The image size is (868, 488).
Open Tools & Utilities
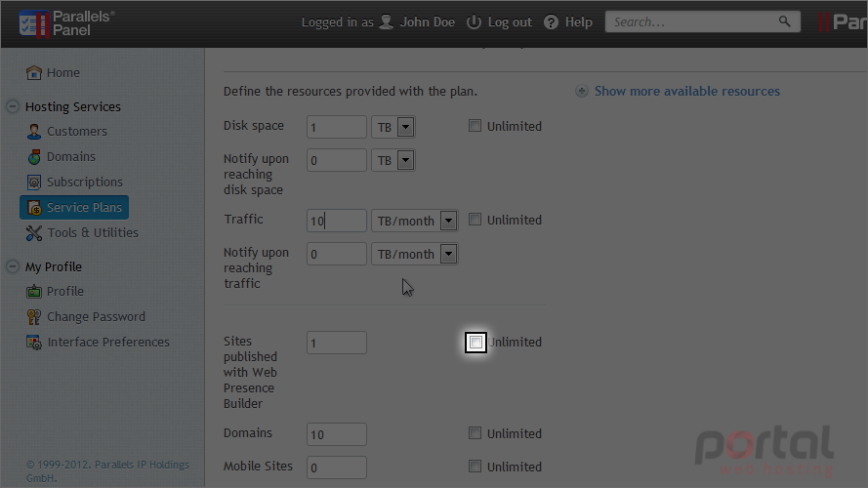(x=93, y=233)
